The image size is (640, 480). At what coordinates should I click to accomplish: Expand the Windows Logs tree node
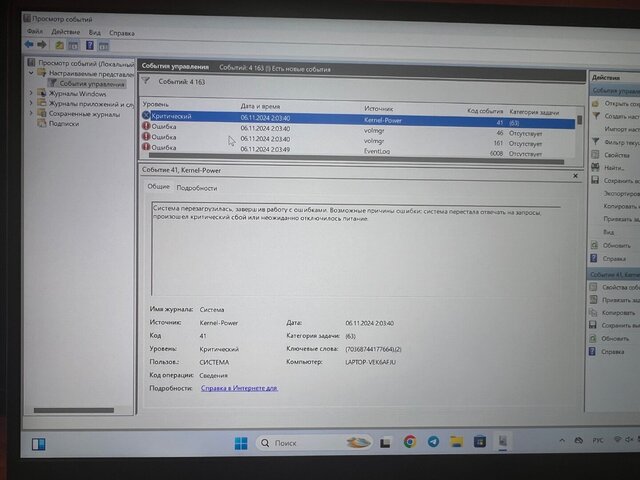pos(31,93)
